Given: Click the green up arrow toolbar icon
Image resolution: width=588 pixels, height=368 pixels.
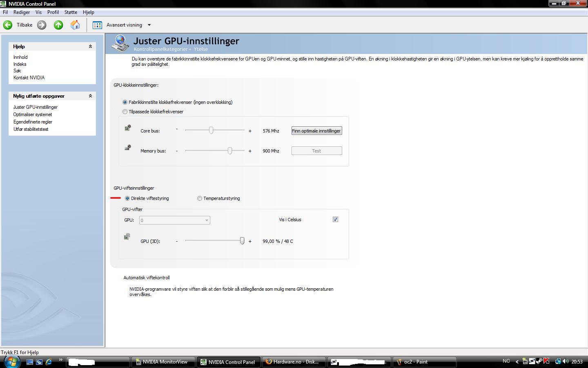Looking at the screenshot, I should 58,25.
